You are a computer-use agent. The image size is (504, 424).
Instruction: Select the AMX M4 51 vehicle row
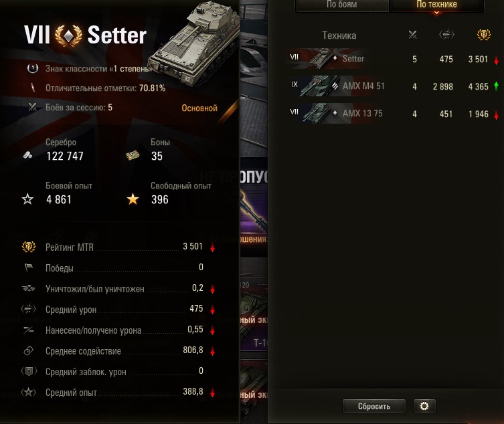click(394, 86)
